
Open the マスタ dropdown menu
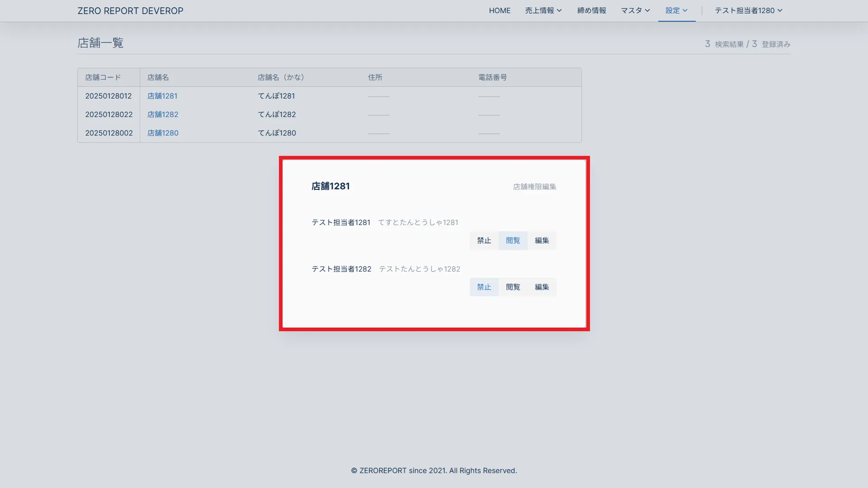635,10
